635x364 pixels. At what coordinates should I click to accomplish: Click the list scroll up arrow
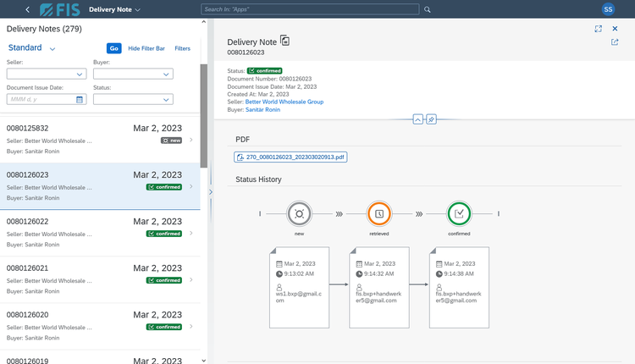point(204,22)
